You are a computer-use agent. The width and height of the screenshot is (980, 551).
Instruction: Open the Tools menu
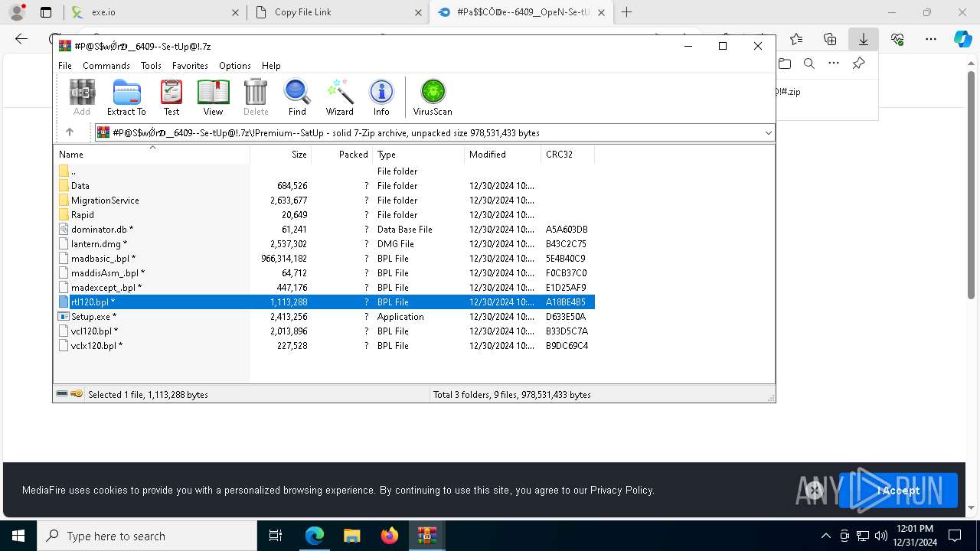pyautogui.click(x=151, y=66)
